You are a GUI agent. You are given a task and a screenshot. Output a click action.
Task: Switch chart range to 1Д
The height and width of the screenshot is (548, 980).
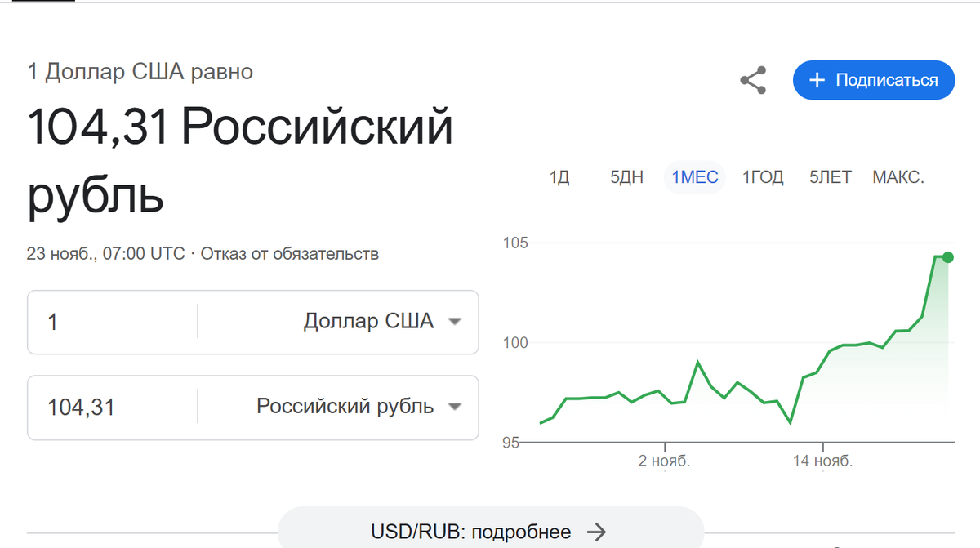(559, 176)
